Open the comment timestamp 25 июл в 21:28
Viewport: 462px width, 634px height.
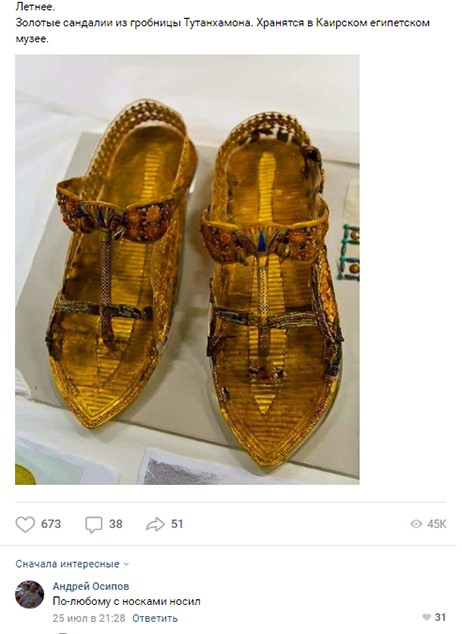[x=89, y=618]
